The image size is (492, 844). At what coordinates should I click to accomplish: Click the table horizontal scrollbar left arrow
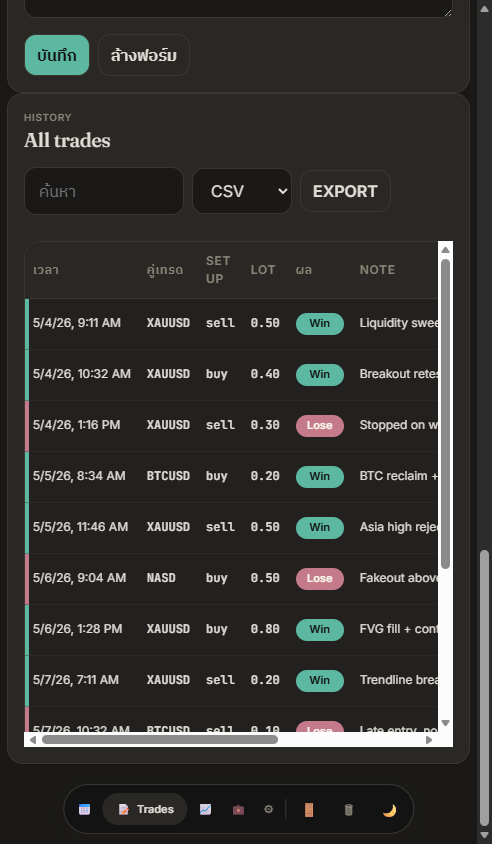point(33,740)
